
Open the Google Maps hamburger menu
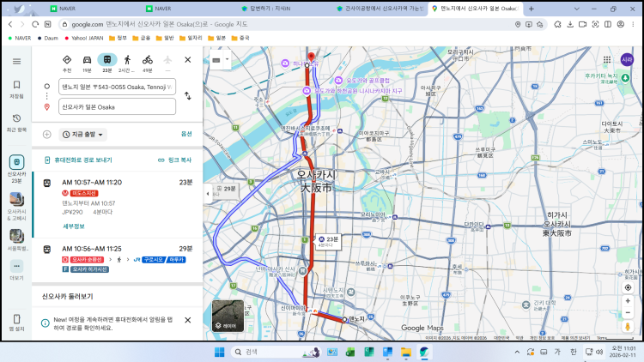16,61
